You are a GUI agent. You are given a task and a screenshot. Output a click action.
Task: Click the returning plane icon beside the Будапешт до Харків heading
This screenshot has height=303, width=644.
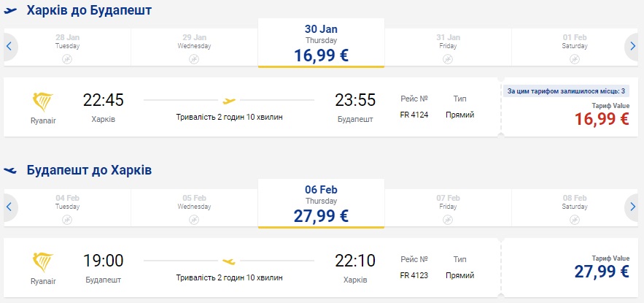[11, 170]
